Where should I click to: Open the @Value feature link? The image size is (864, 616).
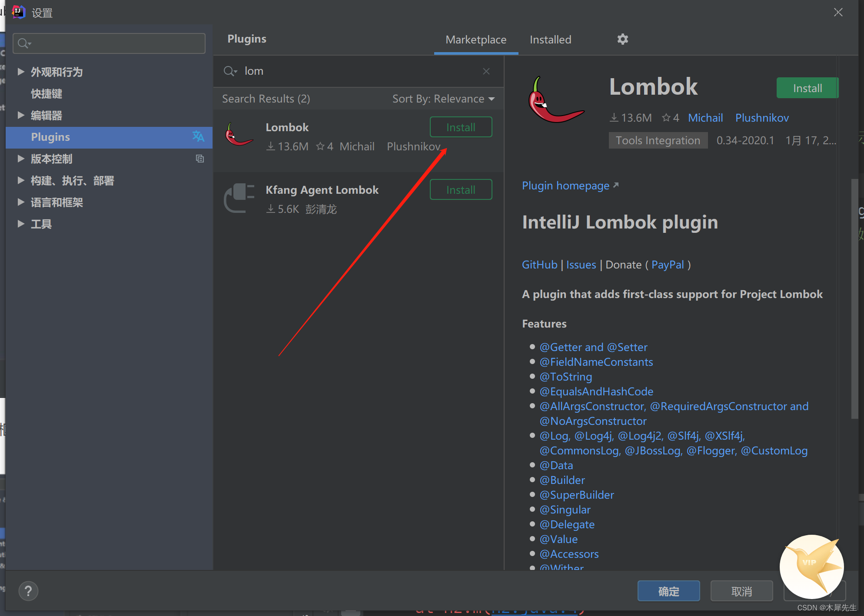[x=558, y=539]
